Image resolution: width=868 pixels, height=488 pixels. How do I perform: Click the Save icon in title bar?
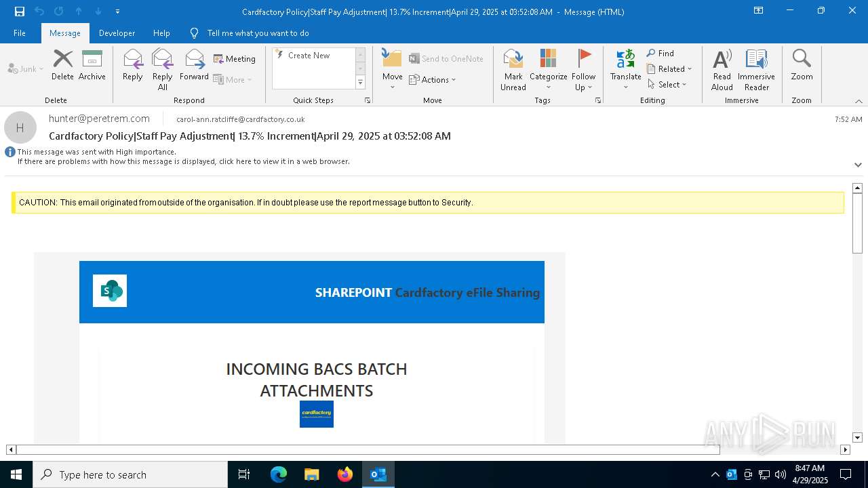pyautogui.click(x=20, y=12)
